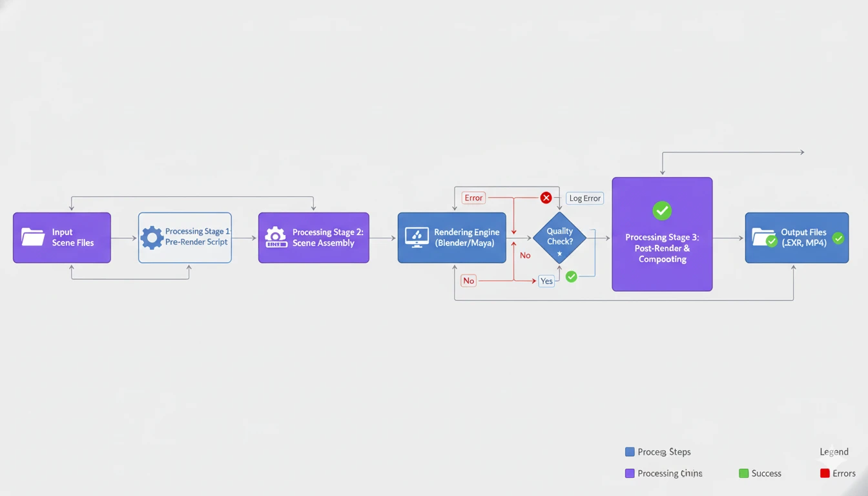The width and height of the screenshot is (868, 496).
Task: Click the Error label box
Action: (473, 198)
